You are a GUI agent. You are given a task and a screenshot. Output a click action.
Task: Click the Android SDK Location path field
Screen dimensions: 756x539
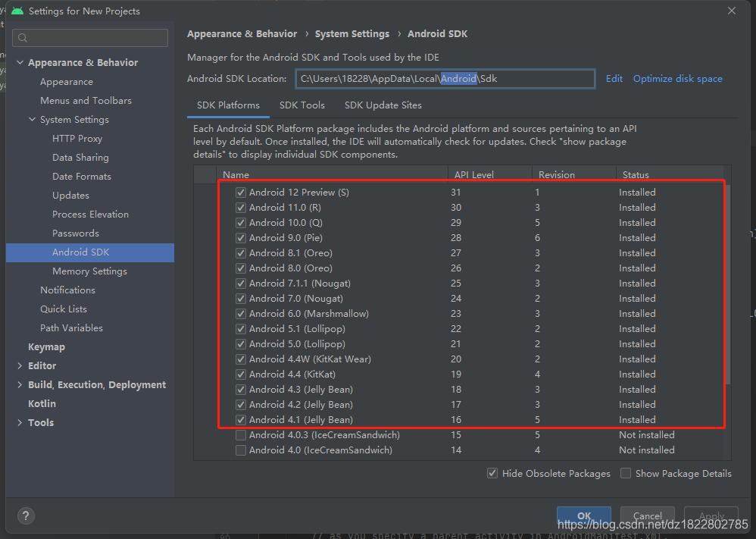[x=445, y=79]
